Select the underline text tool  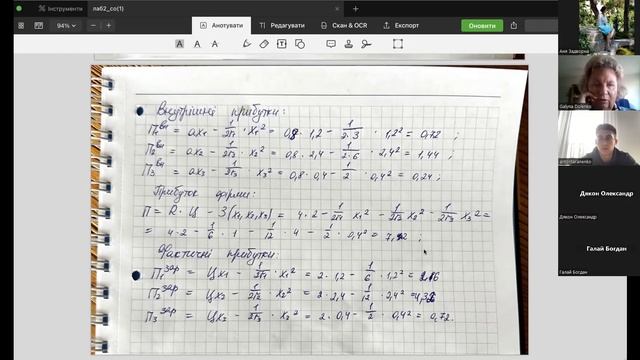click(x=197, y=44)
